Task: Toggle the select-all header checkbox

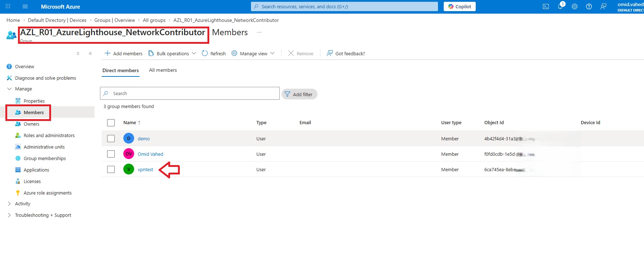Action: coord(111,123)
